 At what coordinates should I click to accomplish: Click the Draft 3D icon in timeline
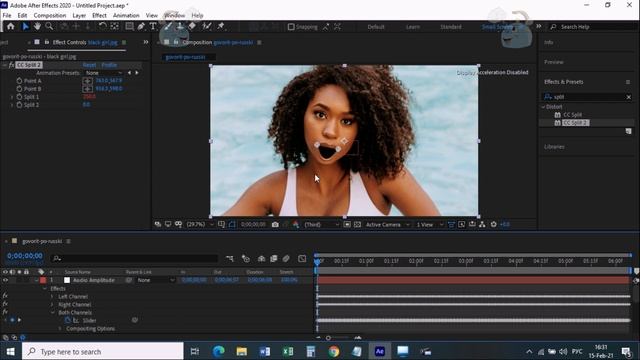coord(246,258)
